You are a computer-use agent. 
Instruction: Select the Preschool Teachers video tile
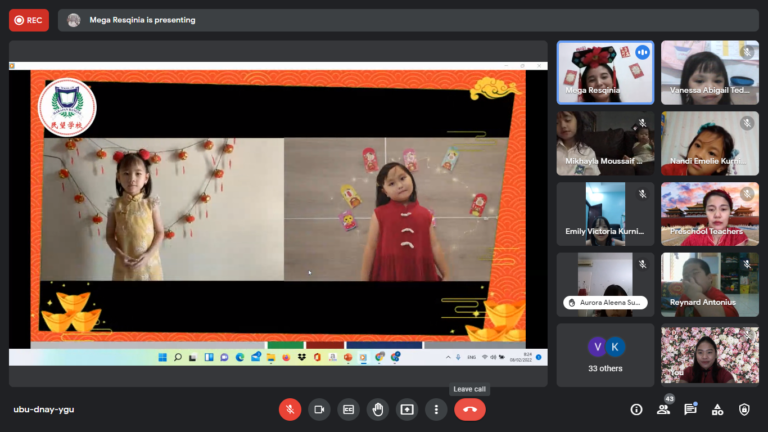coord(709,213)
